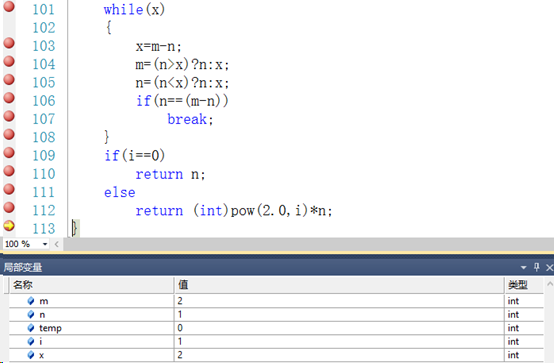Select variable i icon in locals
Screen dimensions: 554x363
point(31,341)
